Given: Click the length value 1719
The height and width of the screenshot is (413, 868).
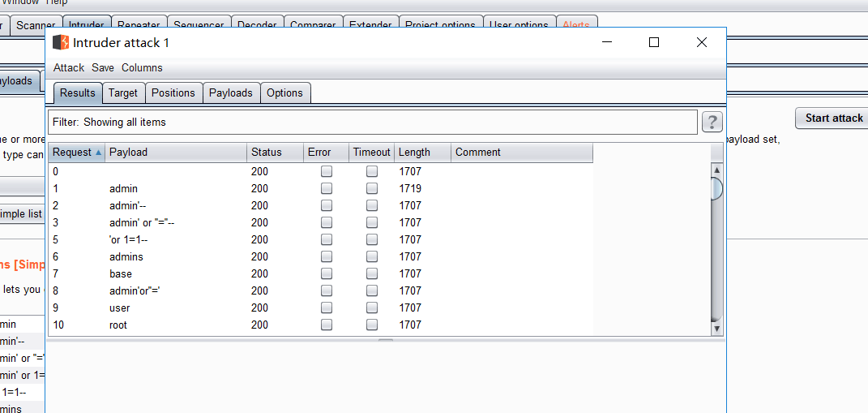Looking at the screenshot, I should coord(409,188).
